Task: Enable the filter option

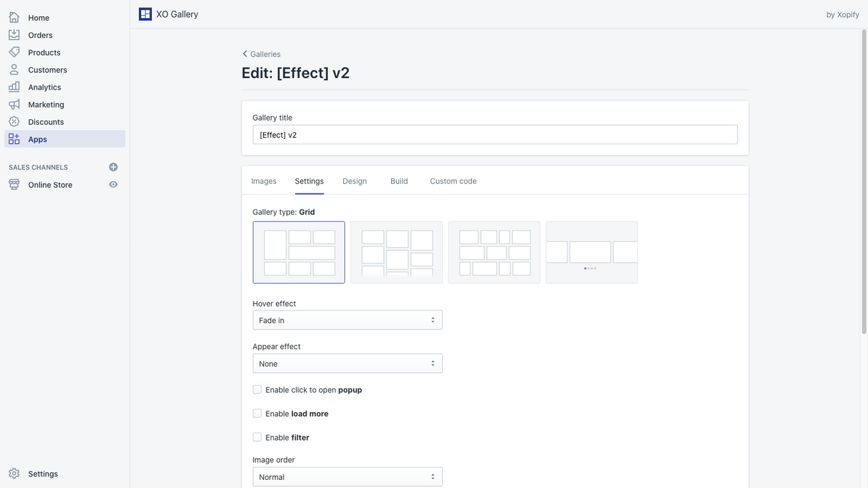Action: click(x=257, y=436)
